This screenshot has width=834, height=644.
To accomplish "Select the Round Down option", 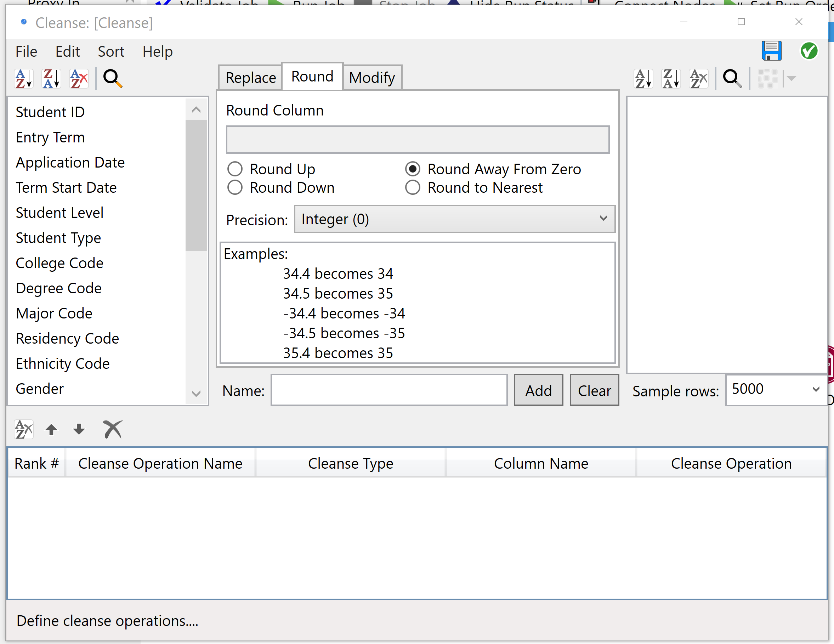I will [235, 187].
